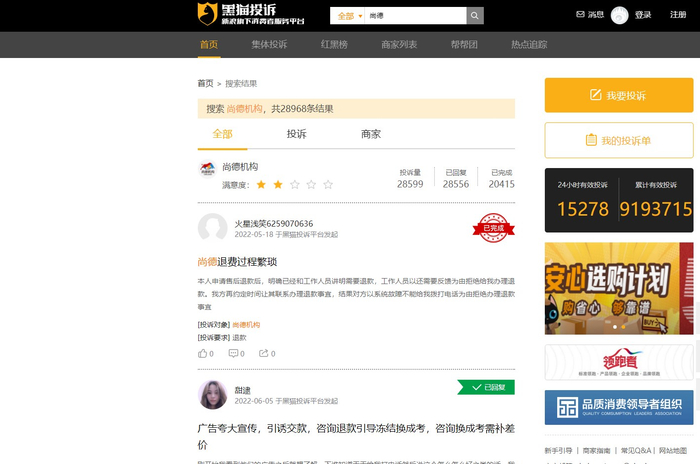Switch to the 商家 results tab

point(371,134)
